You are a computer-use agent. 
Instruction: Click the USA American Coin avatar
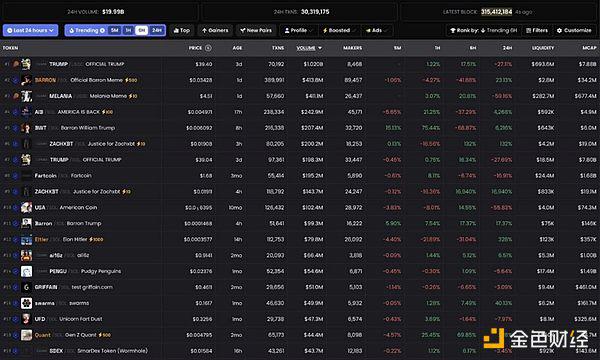[x=26, y=207]
